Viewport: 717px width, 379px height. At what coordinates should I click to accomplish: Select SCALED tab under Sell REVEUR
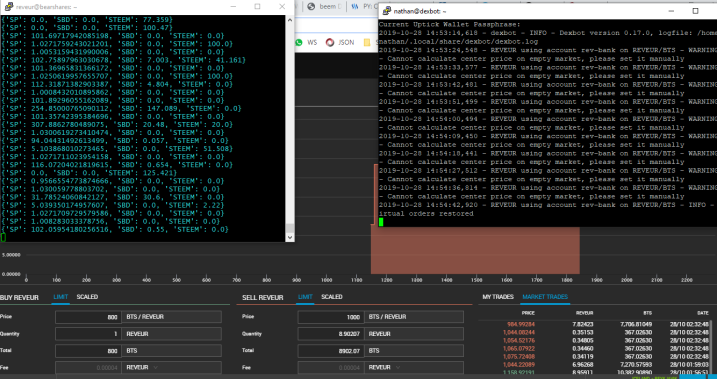pos(332,297)
